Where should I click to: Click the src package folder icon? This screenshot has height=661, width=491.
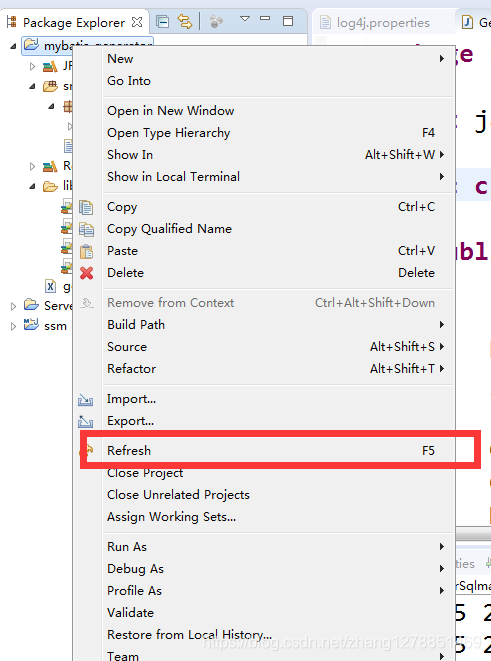[50, 86]
